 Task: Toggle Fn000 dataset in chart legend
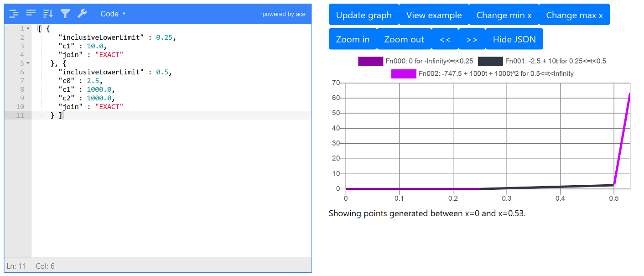(415, 61)
